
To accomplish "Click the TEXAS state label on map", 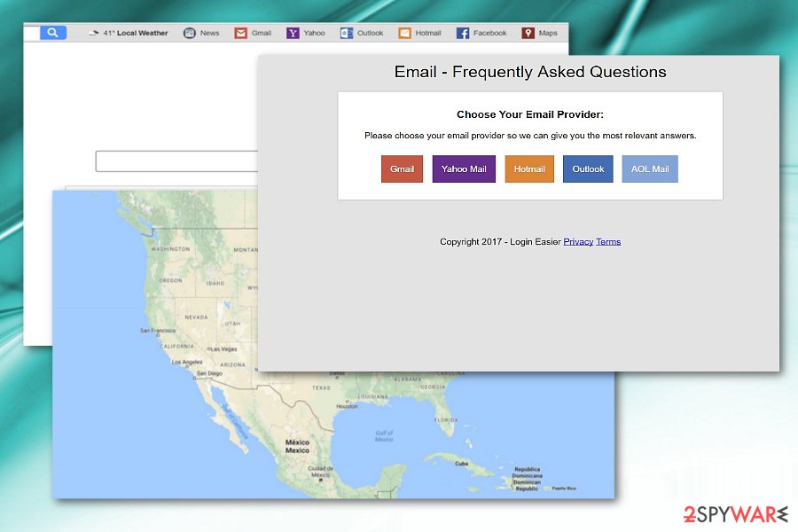I will click(321, 388).
